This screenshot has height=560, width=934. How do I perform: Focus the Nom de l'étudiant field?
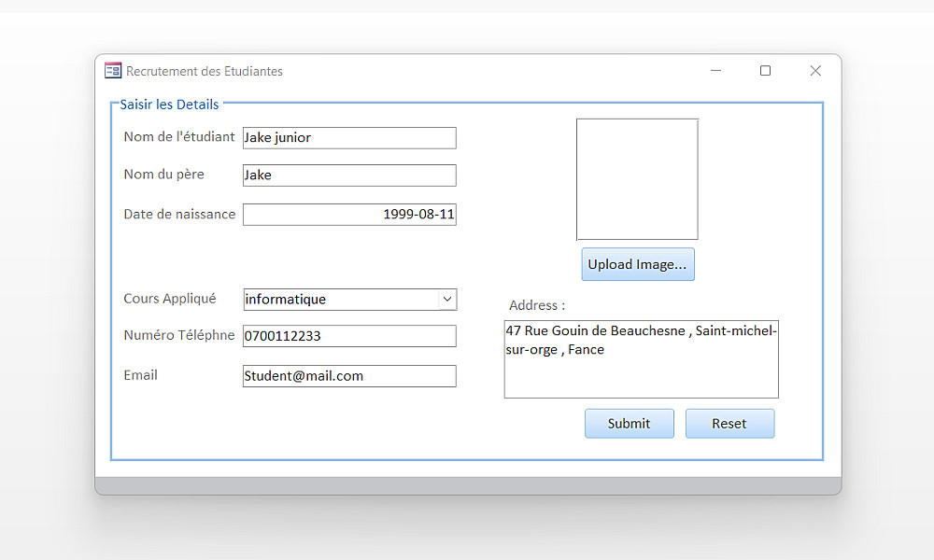click(x=349, y=138)
